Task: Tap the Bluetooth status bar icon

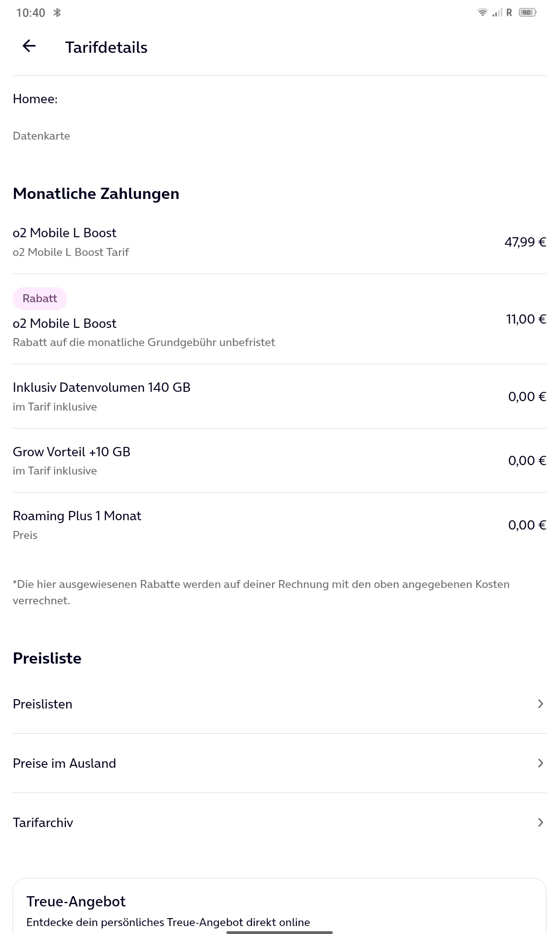Action: pyautogui.click(x=57, y=13)
